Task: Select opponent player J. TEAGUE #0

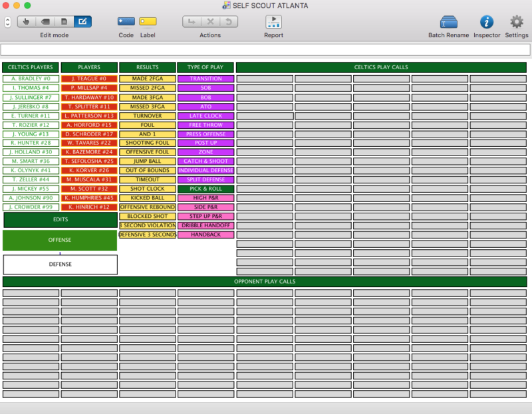Action: tap(89, 78)
